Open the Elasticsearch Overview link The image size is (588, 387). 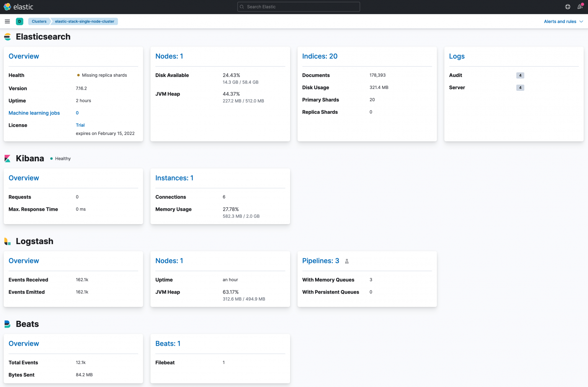(24, 56)
